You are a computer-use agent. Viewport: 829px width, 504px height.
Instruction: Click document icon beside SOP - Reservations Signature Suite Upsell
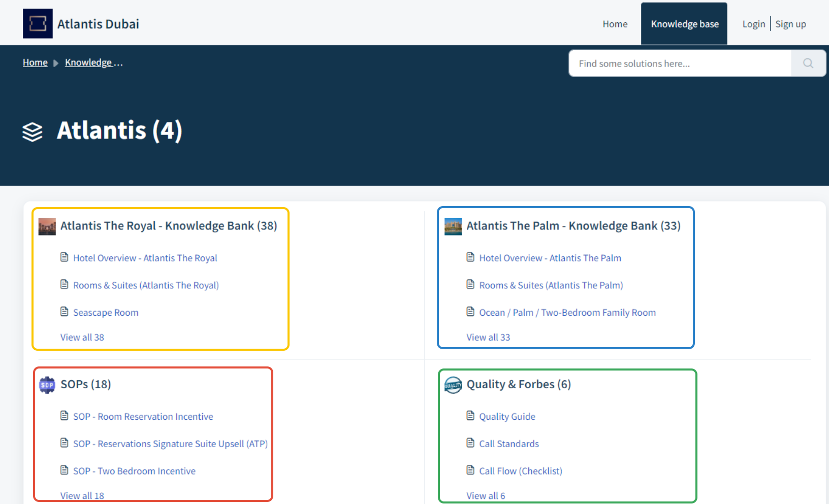(x=65, y=443)
